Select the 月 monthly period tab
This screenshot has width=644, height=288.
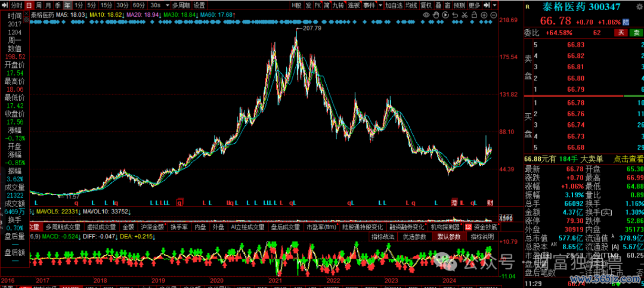(x=48, y=5)
